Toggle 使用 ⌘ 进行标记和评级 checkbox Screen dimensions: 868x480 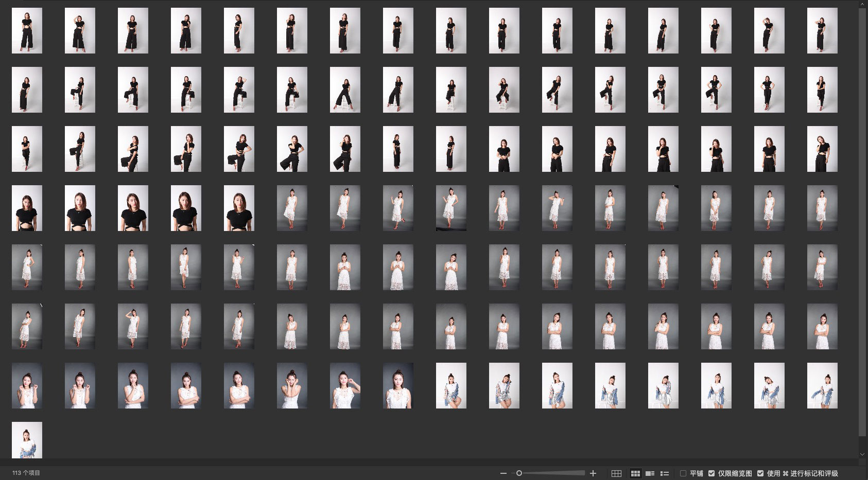[760, 473]
